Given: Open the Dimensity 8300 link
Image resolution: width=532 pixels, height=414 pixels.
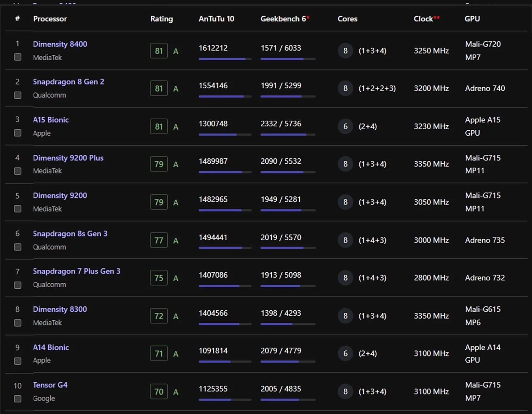Looking at the screenshot, I should coord(60,309).
